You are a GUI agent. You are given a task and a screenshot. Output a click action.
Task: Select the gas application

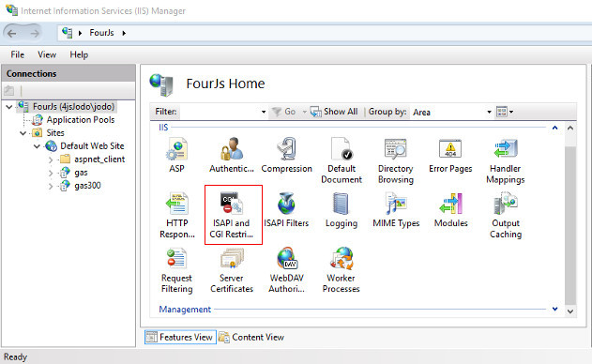point(81,173)
